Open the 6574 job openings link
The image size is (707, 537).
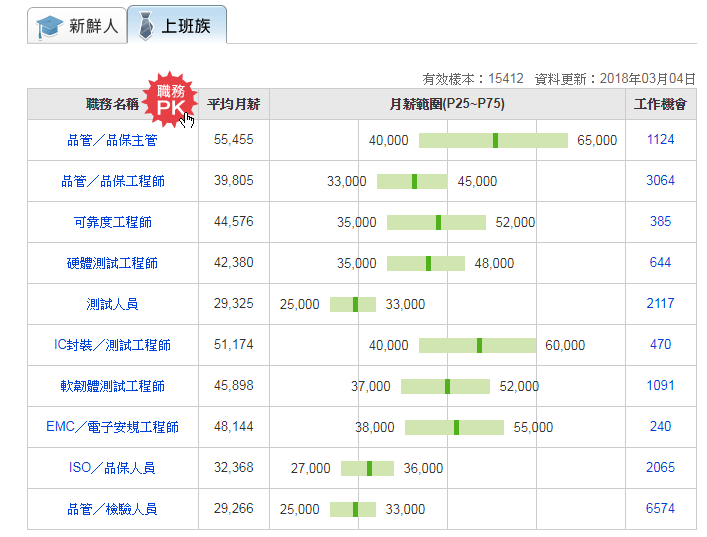[660, 509]
